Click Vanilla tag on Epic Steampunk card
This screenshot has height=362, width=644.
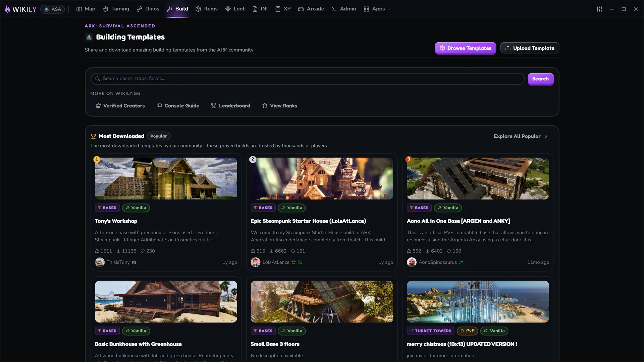pyautogui.click(x=291, y=208)
